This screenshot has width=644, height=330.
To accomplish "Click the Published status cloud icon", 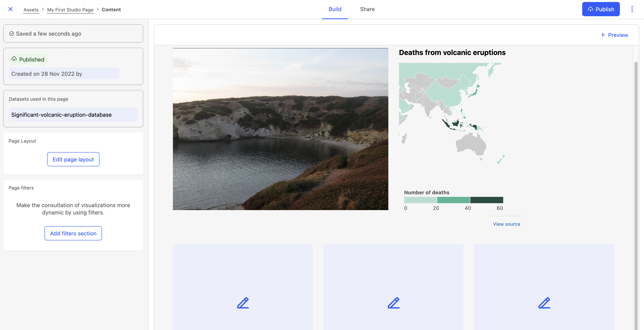I will click(x=14, y=59).
